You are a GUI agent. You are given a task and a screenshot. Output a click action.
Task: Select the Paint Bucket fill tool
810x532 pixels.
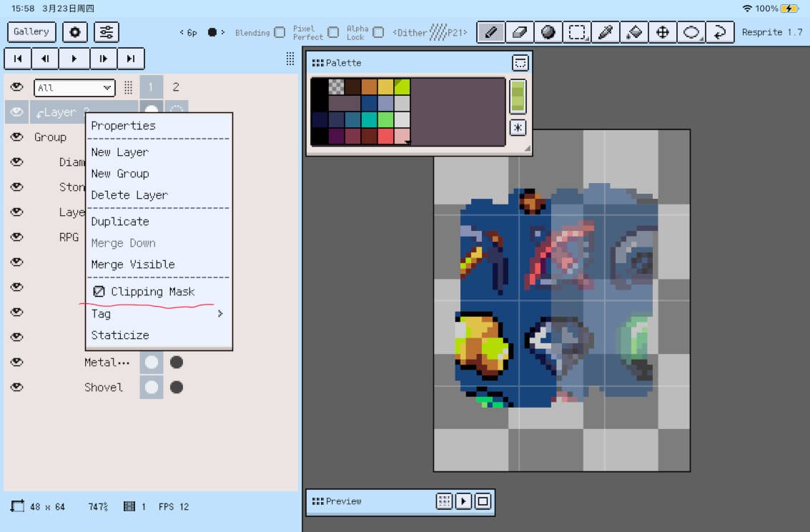coord(634,32)
